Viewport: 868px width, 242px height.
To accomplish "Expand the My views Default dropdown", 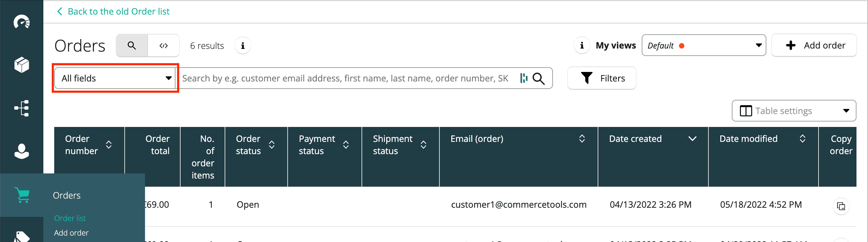I will click(703, 45).
